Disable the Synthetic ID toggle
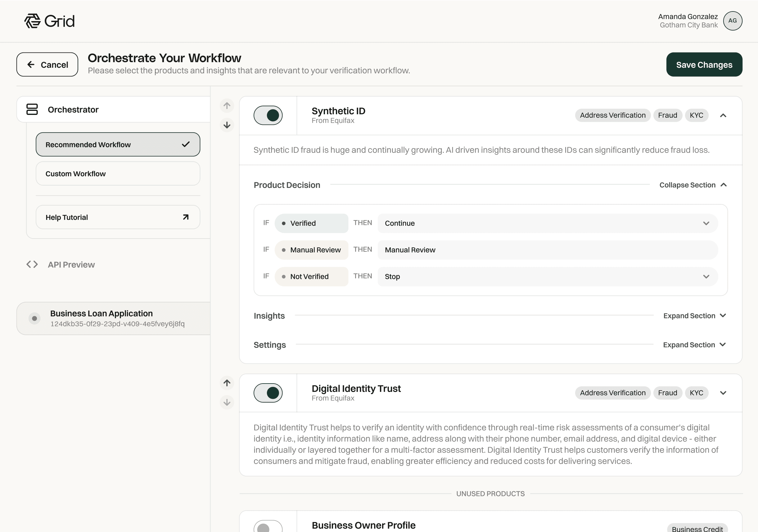758x532 pixels. click(x=268, y=115)
